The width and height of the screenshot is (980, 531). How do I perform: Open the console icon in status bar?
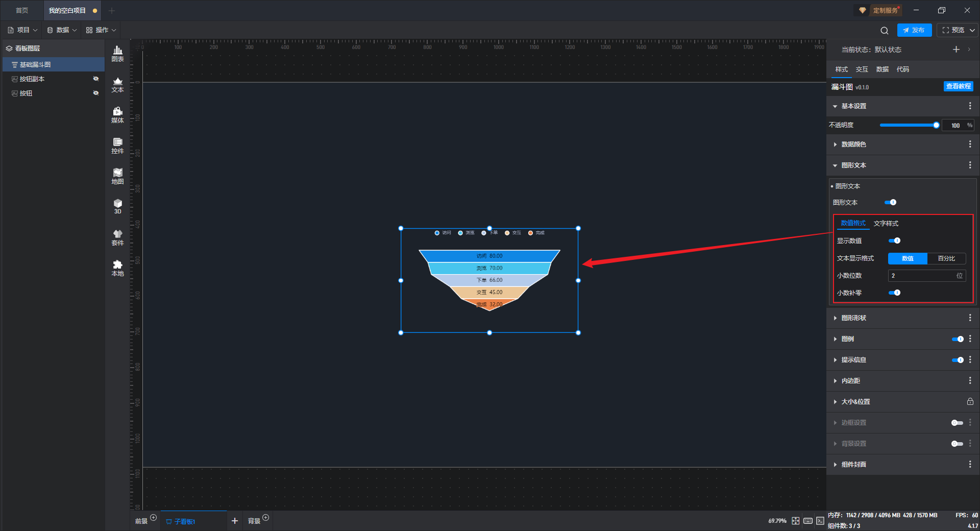820,521
